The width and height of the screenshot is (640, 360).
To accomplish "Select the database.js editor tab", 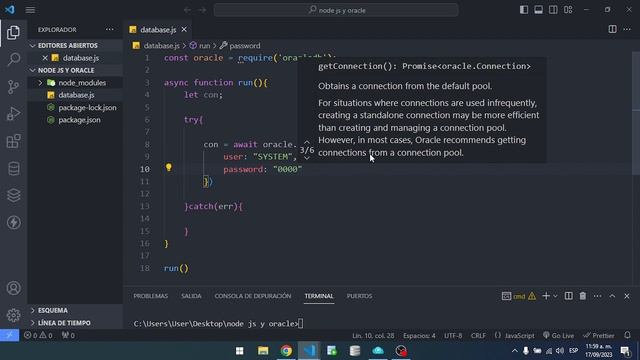I will pos(158,29).
